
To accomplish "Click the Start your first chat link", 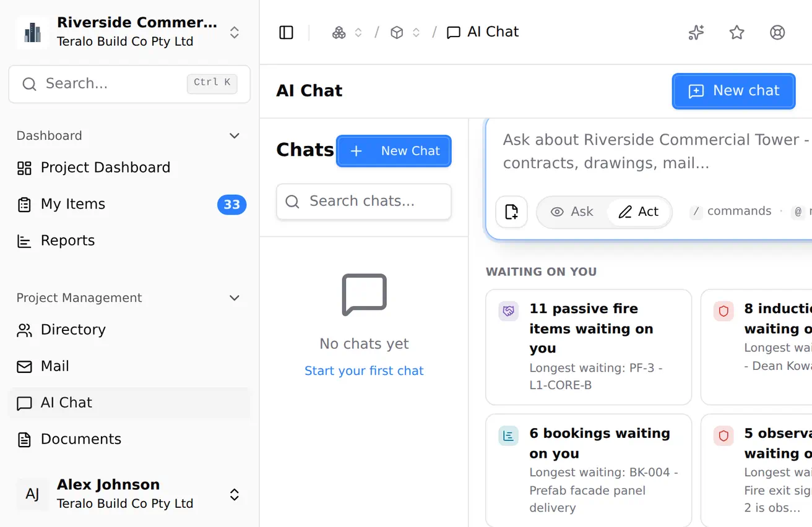I will pos(364,371).
